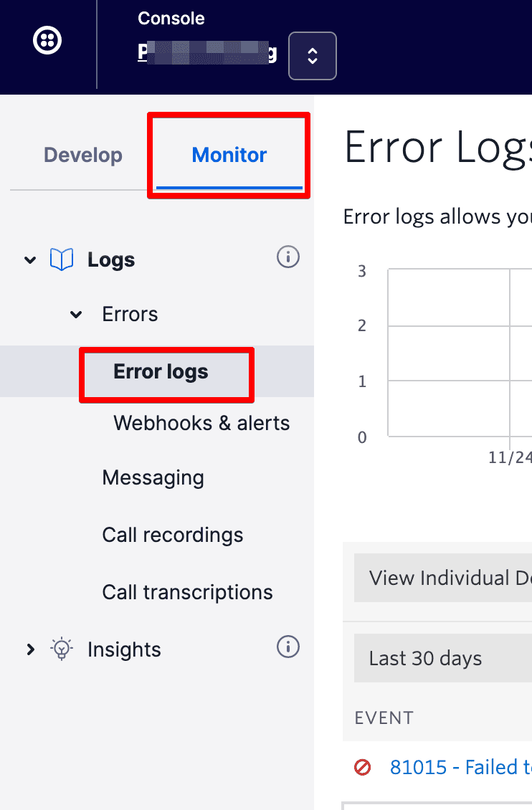The width and height of the screenshot is (532, 810).
Task: Open the Logs book icon
Action: coord(63,259)
